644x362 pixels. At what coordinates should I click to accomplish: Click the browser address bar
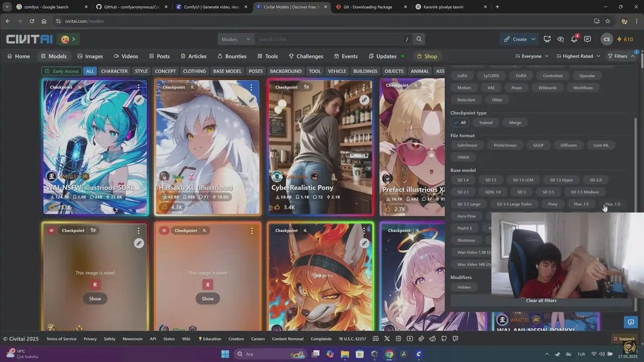click(322, 21)
